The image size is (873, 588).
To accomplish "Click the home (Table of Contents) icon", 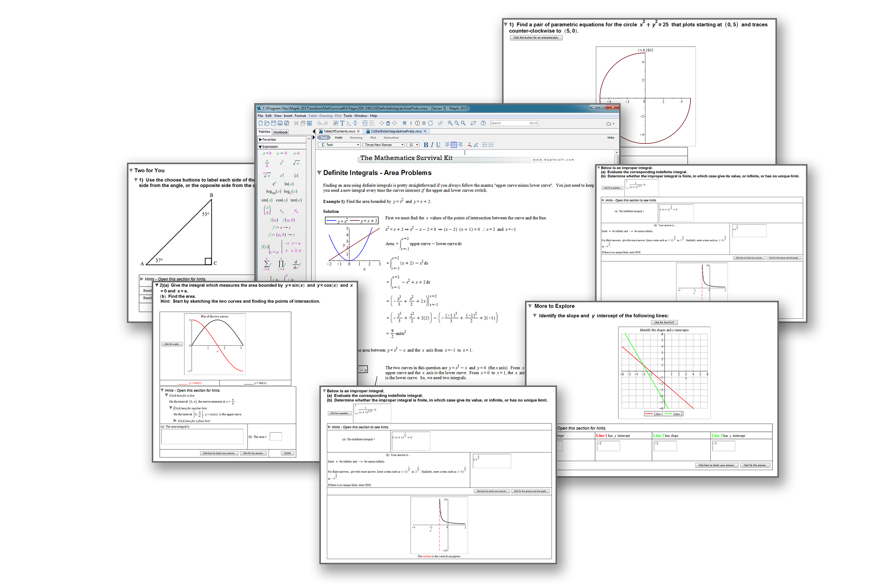I will [388, 123].
